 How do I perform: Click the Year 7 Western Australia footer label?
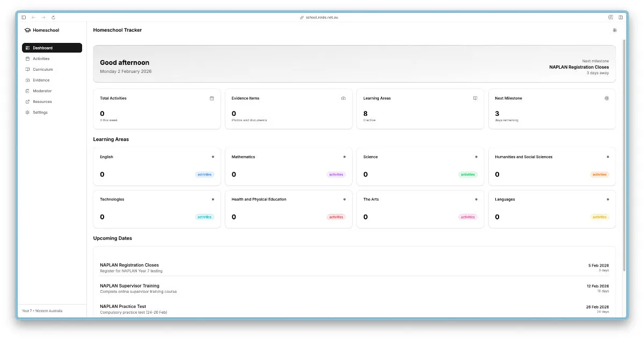click(41, 311)
